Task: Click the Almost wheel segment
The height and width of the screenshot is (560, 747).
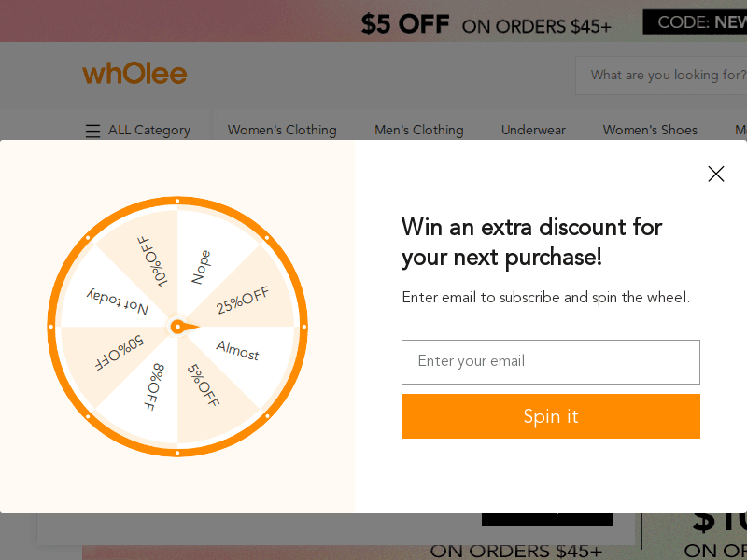Action: tap(238, 350)
